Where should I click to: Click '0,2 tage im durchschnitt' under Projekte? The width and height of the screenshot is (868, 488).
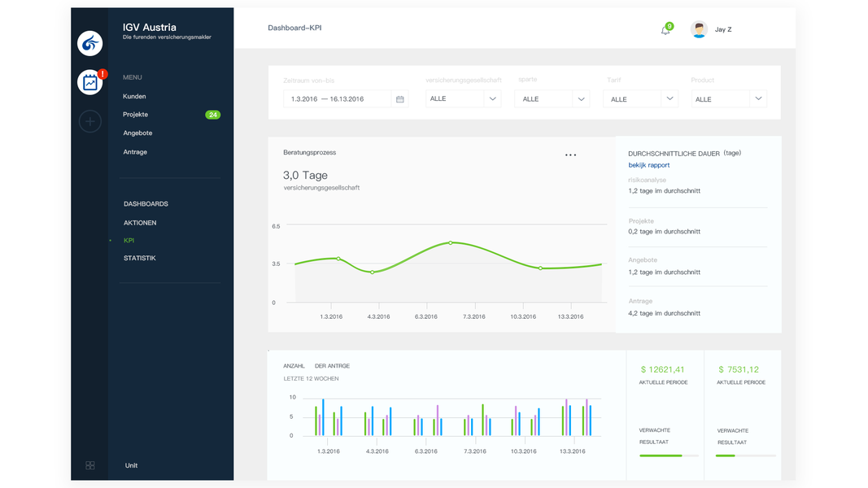pyautogui.click(x=665, y=232)
